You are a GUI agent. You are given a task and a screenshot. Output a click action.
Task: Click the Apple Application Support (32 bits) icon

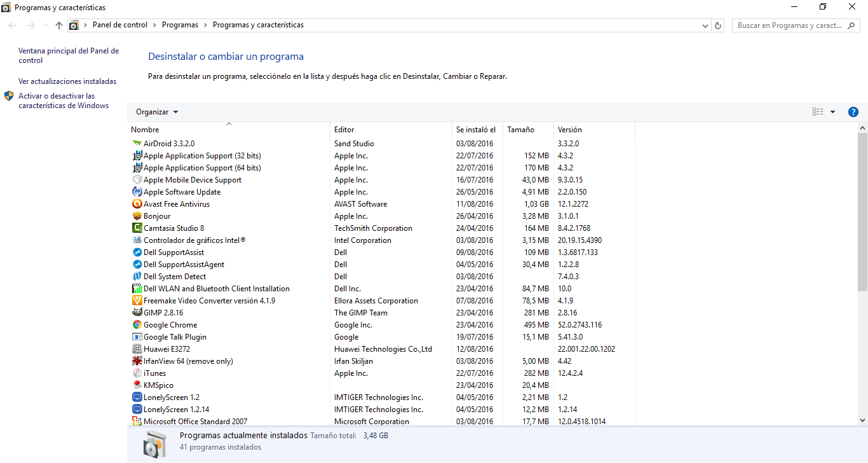137,156
